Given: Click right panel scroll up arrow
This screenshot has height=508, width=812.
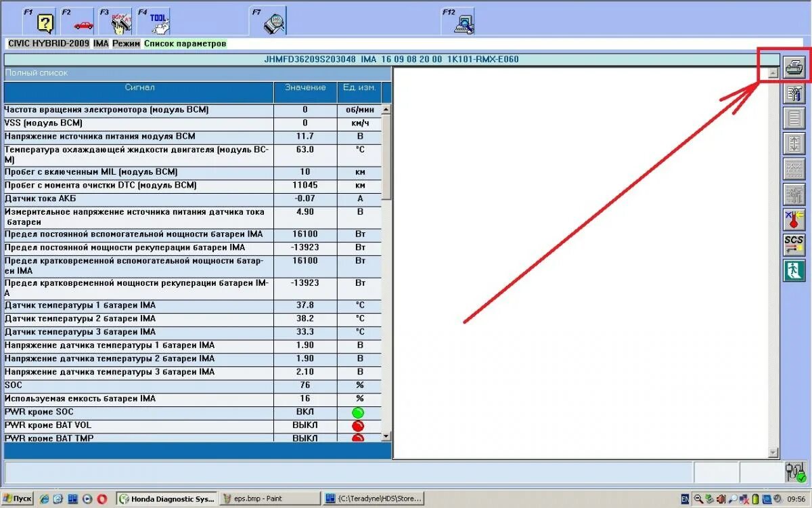Looking at the screenshot, I should (x=773, y=73).
